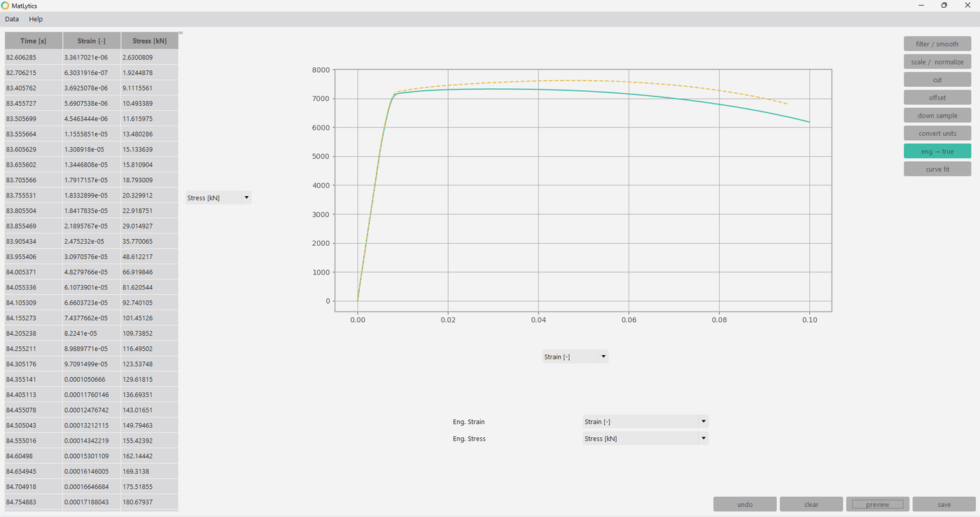Click the MatLytics logo icon

6,6
